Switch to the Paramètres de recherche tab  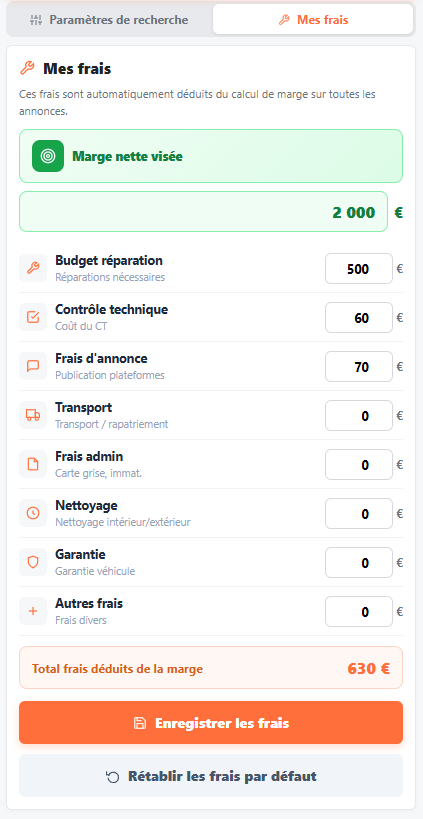point(109,20)
